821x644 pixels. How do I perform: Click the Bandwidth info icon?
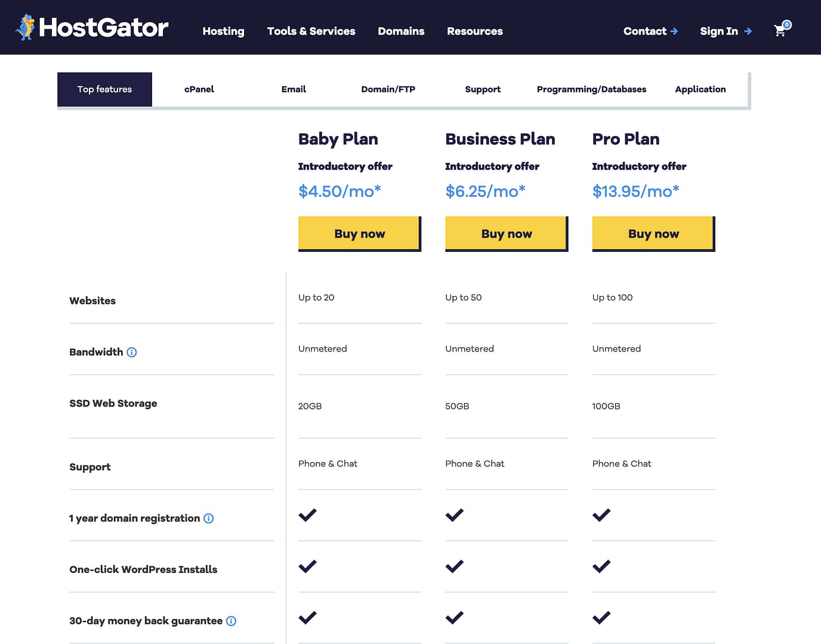pyautogui.click(x=132, y=352)
